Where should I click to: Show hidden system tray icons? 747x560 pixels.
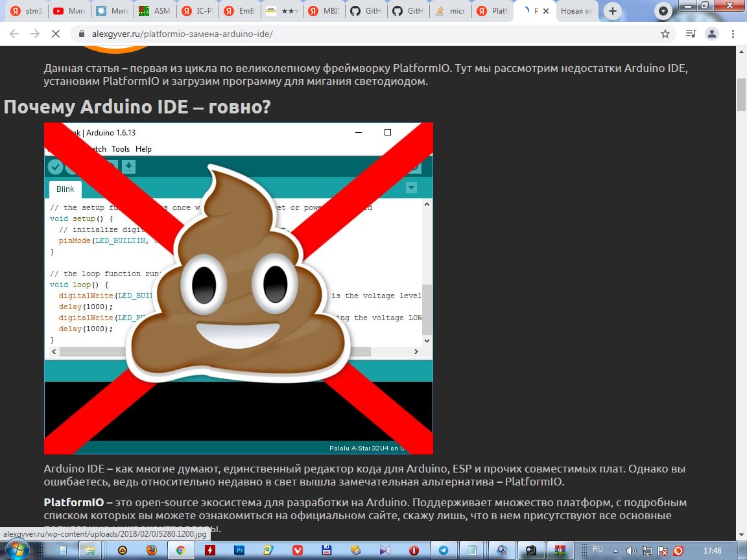[x=615, y=551]
